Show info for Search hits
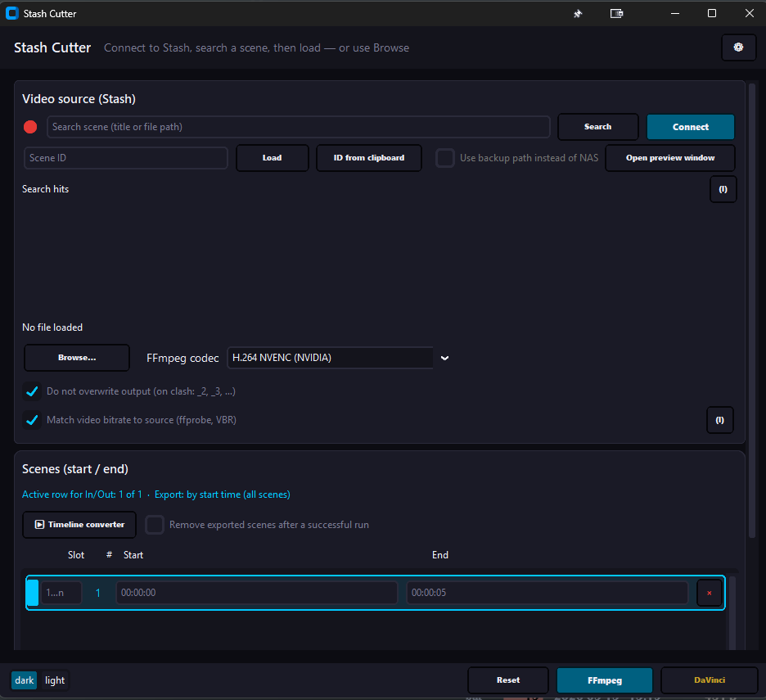766x700 pixels. click(x=723, y=189)
